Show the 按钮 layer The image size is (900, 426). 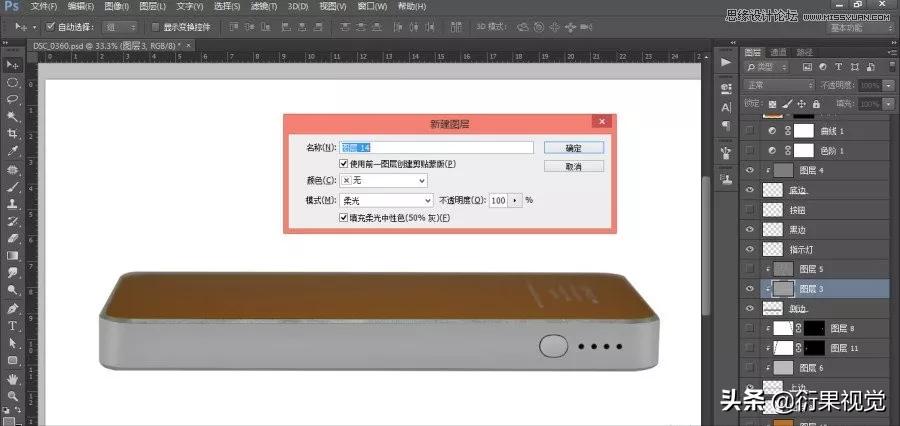click(x=748, y=210)
